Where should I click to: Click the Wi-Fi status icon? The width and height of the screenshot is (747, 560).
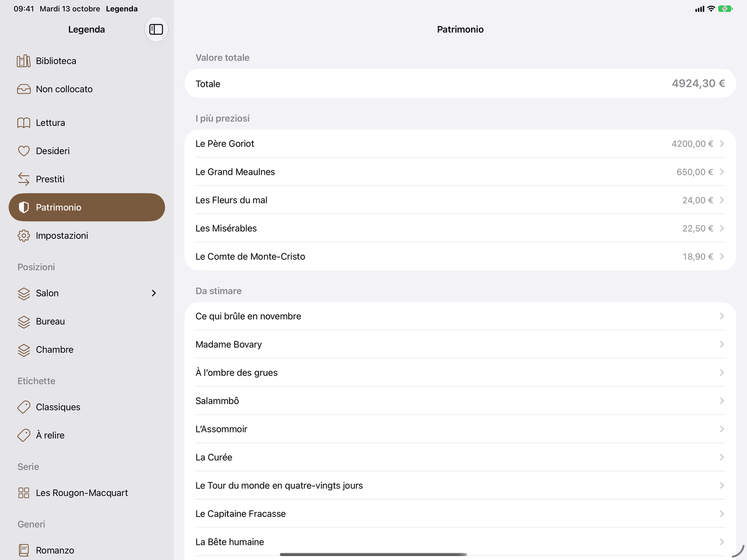(x=711, y=9)
